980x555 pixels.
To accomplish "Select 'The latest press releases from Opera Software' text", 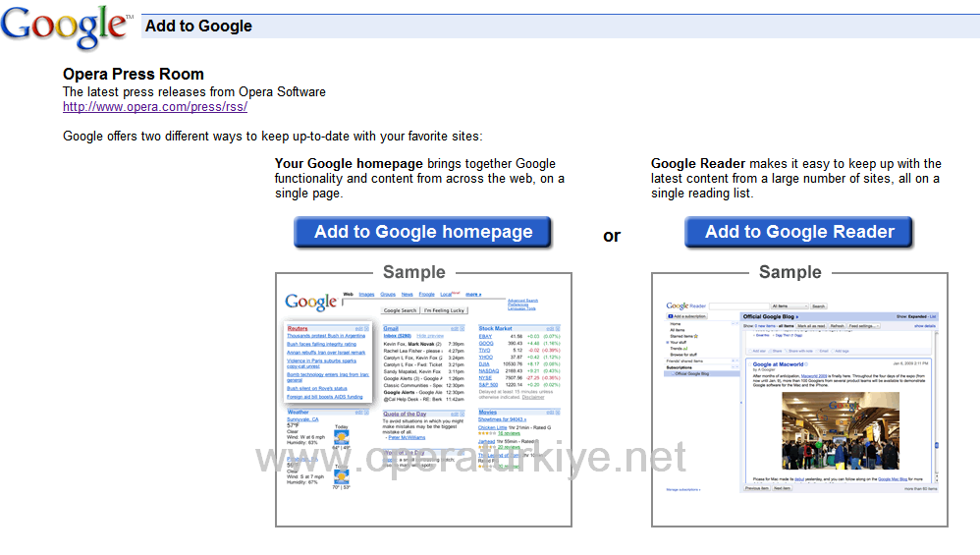I will (x=194, y=92).
